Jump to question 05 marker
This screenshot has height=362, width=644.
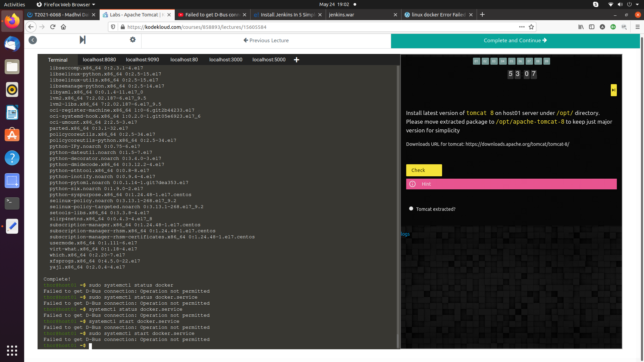(511, 61)
